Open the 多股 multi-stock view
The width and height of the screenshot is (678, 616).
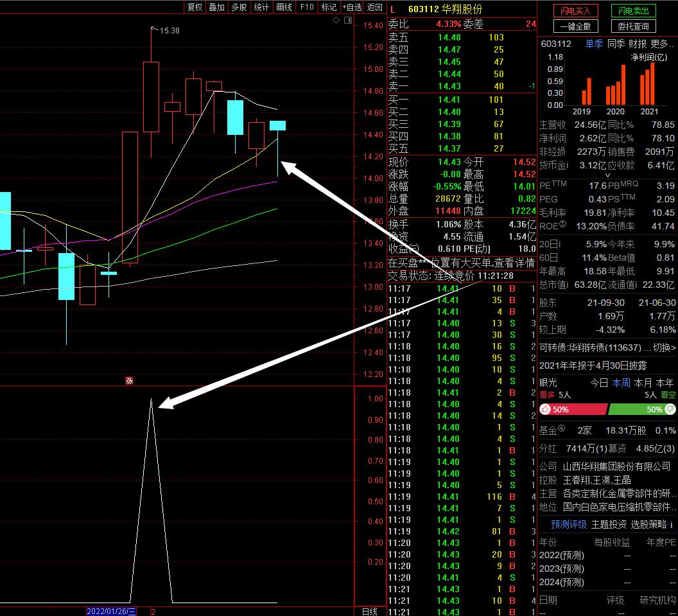click(x=239, y=7)
